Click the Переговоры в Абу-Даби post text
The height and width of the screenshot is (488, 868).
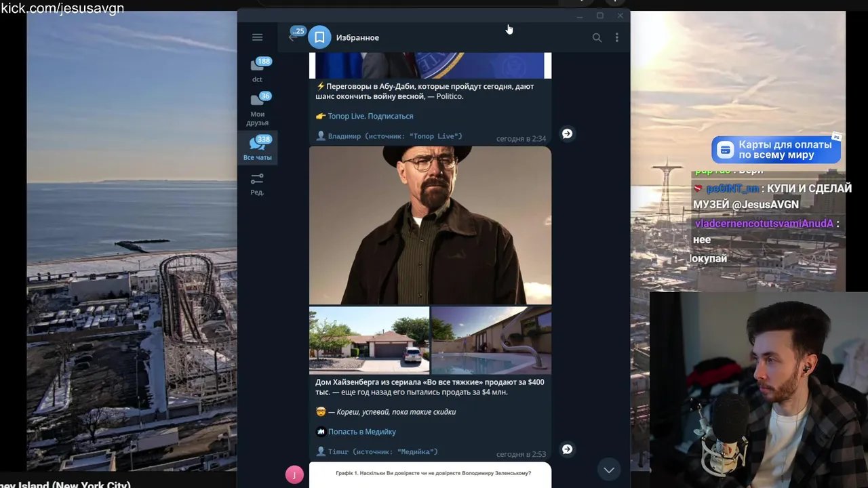point(425,91)
